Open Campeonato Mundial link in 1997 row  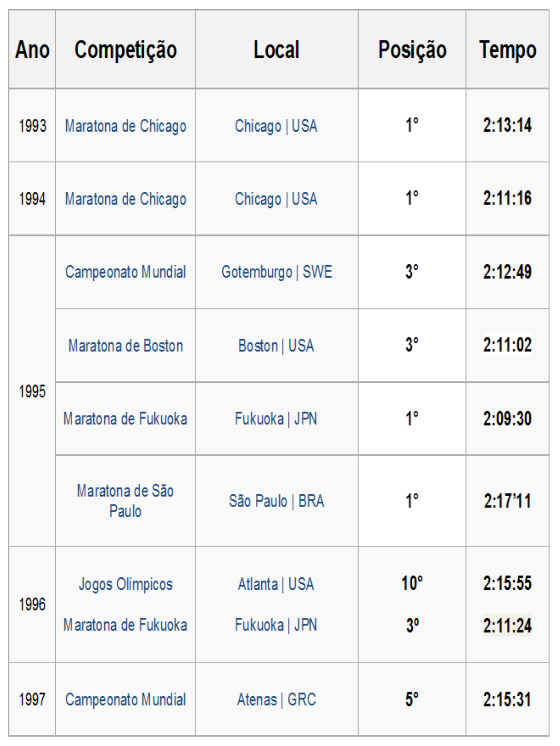[x=126, y=699]
